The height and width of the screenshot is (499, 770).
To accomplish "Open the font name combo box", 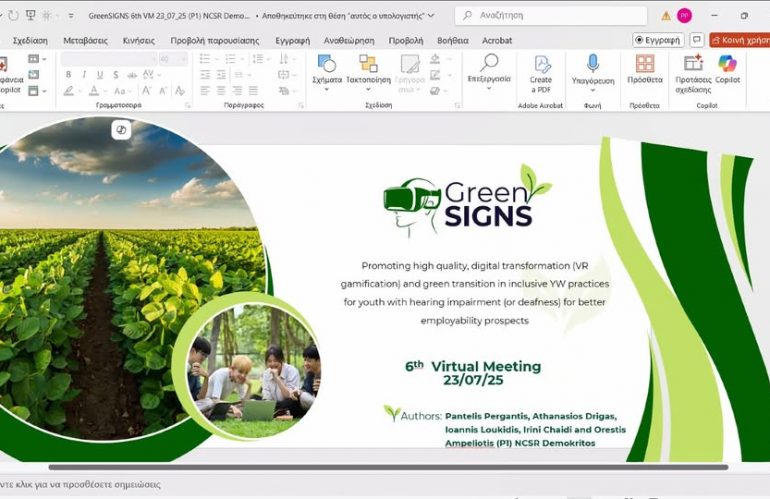I will tap(109, 59).
